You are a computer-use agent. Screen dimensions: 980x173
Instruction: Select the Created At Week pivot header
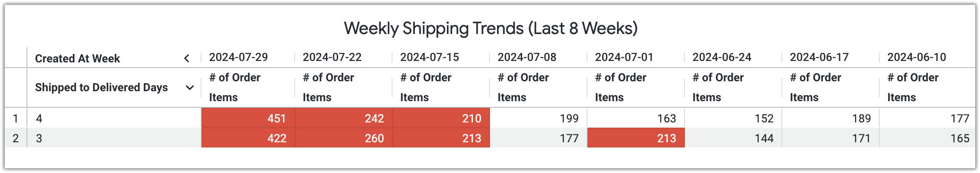click(78, 58)
